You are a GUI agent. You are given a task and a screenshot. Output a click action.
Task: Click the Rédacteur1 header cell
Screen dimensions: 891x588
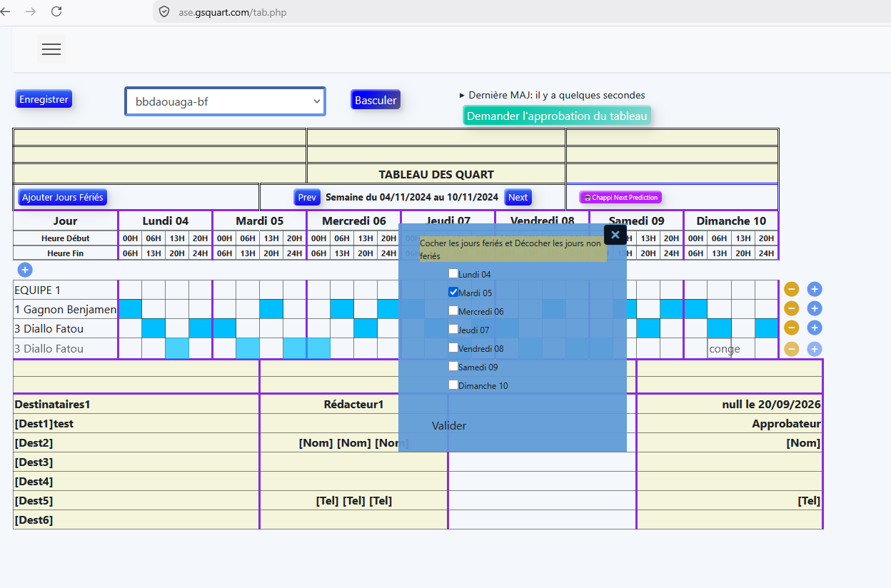pos(354,404)
